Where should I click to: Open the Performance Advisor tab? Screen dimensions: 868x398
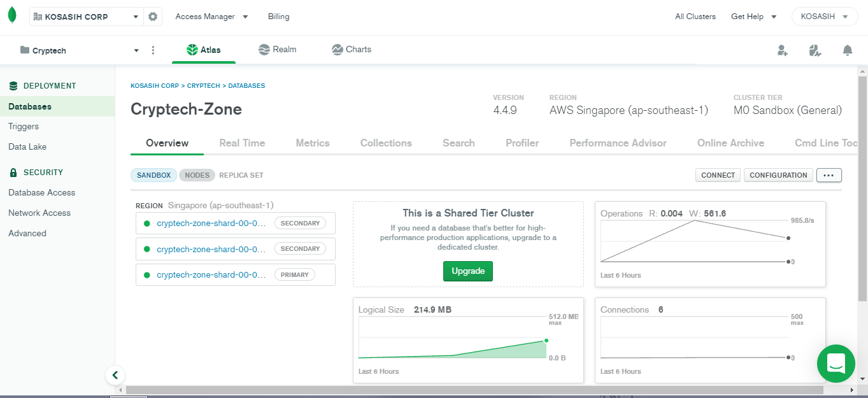[x=618, y=143]
